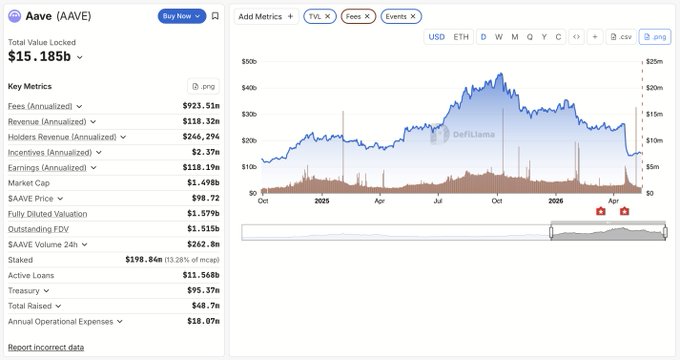Click Report incorrect data link

click(x=46, y=347)
